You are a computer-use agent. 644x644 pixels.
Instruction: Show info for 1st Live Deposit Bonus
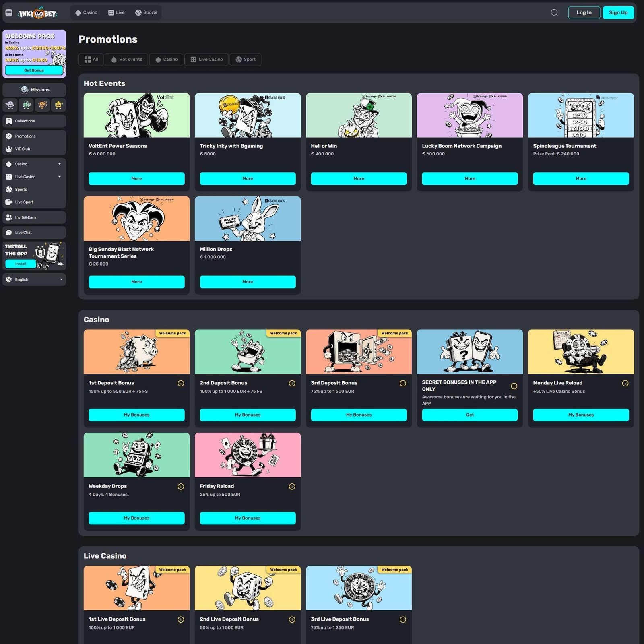[x=181, y=619]
